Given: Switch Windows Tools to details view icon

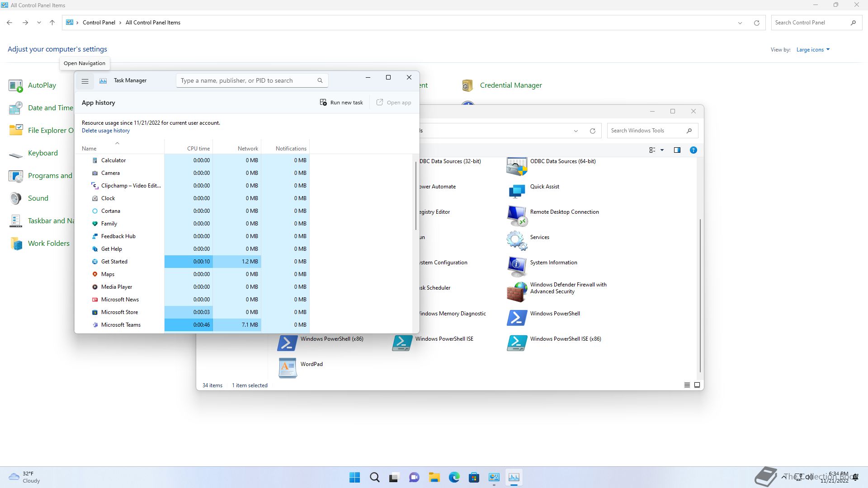Looking at the screenshot, I should pyautogui.click(x=687, y=385).
